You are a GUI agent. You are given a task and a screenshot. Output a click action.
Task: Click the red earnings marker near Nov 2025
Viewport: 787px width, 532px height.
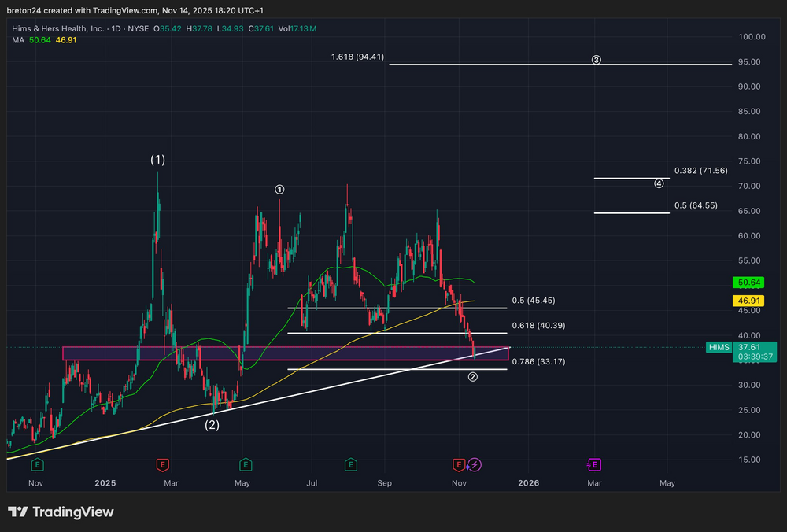460,464
